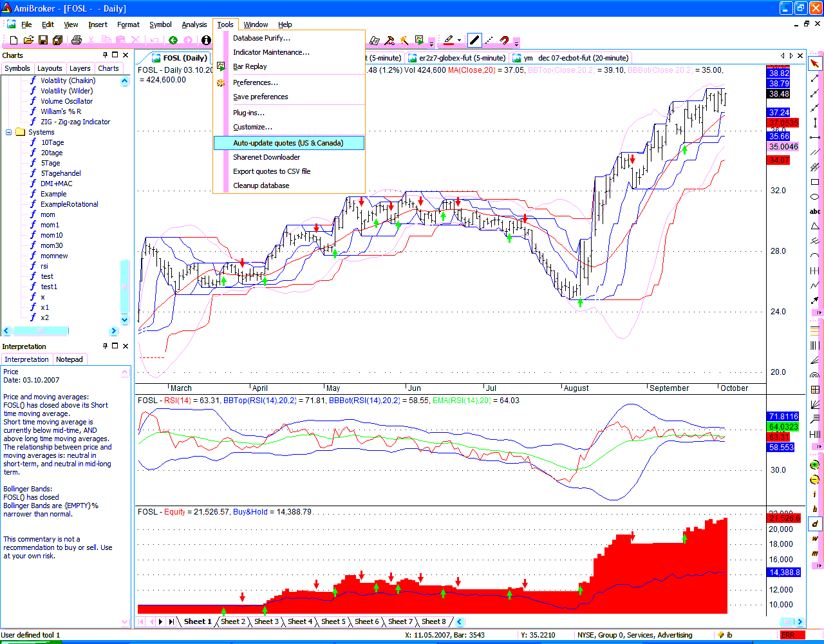Image resolution: width=824 pixels, height=644 pixels.
Task: Choose Database Purify from the Tools menu
Action: [289, 38]
